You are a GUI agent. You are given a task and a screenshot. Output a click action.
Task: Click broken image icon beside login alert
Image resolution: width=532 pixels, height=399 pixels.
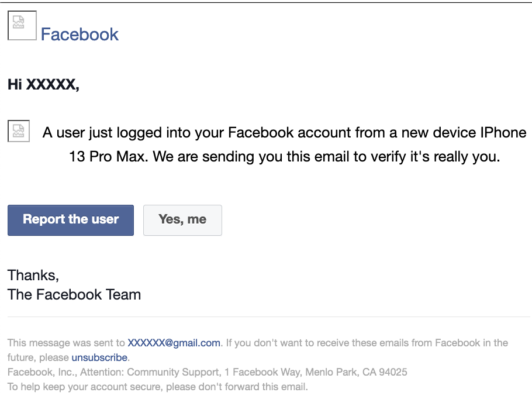click(19, 131)
